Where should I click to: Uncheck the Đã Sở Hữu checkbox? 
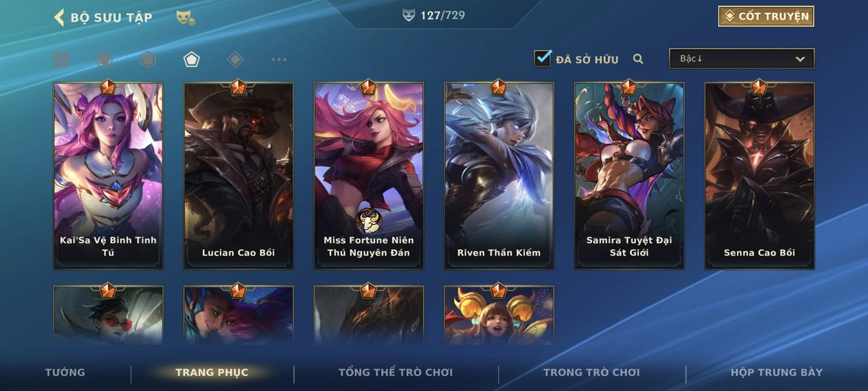point(542,58)
